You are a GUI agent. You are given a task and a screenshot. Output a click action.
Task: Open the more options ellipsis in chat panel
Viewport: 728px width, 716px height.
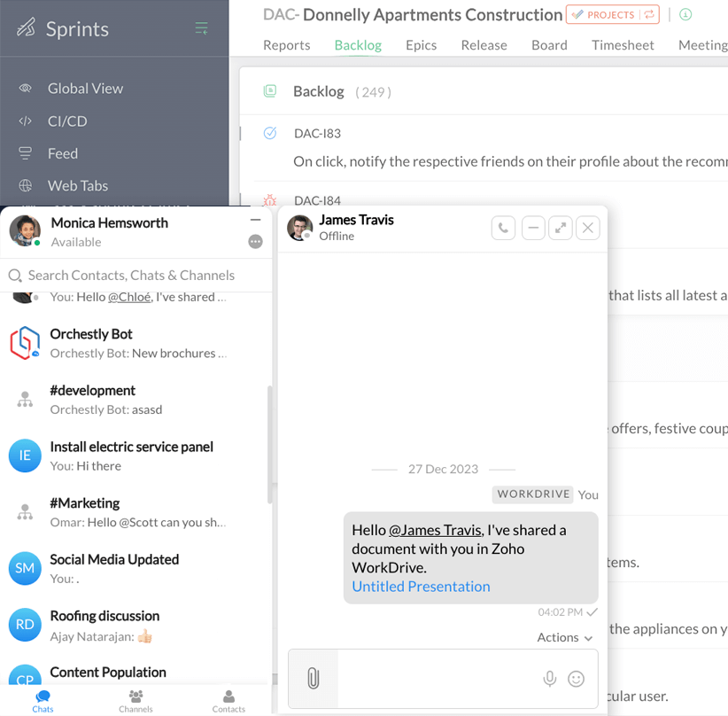255,242
